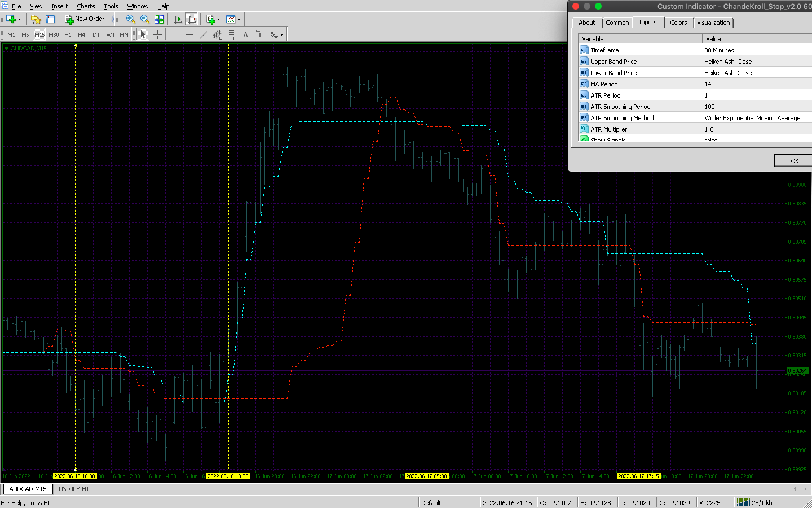Viewport: 812px width, 508px height.
Task: Switch to the Colors tab
Action: (678, 23)
